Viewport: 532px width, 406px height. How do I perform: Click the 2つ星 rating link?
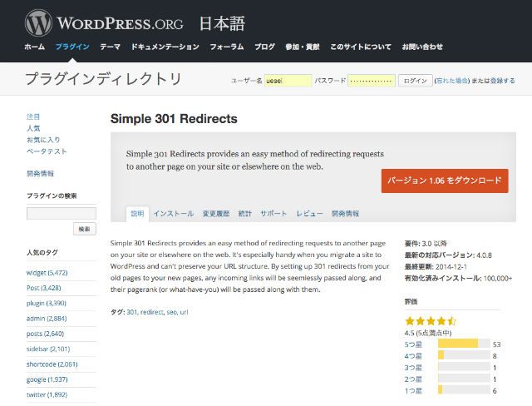click(x=413, y=379)
